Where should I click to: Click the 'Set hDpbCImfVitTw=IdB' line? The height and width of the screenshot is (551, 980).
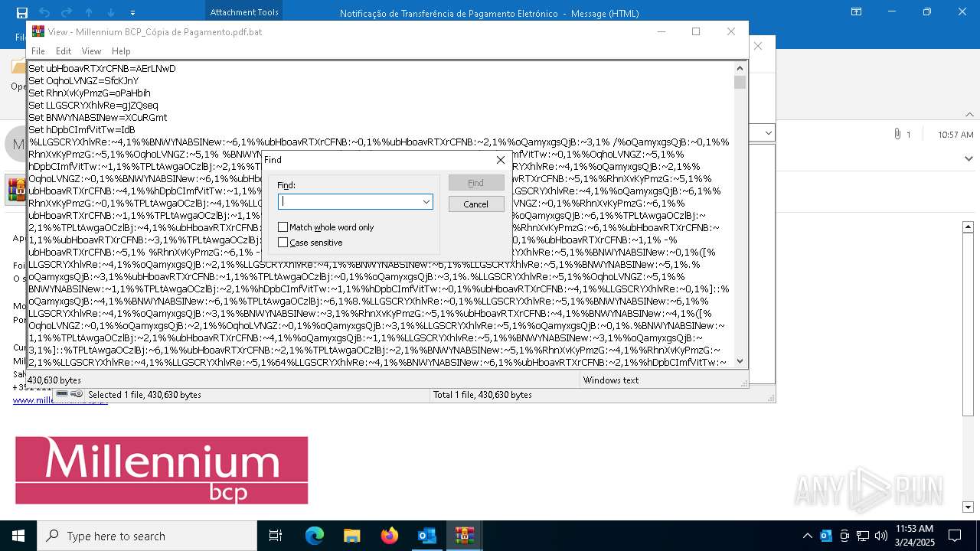pyautogui.click(x=82, y=129)
